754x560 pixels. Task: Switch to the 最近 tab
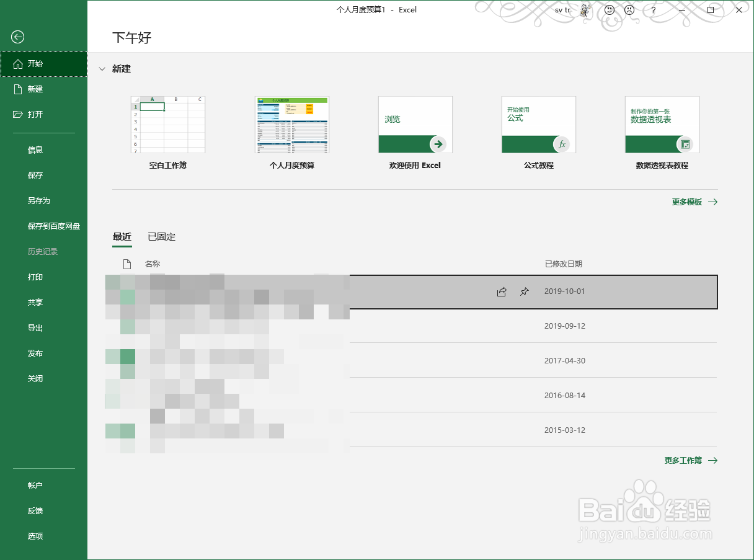[x=122, y=237]
